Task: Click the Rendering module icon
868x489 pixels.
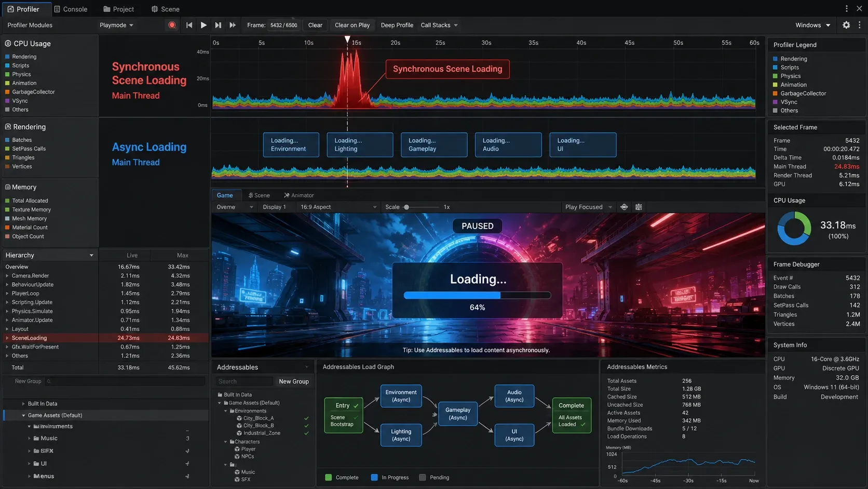Action: (x=8, y=127)
